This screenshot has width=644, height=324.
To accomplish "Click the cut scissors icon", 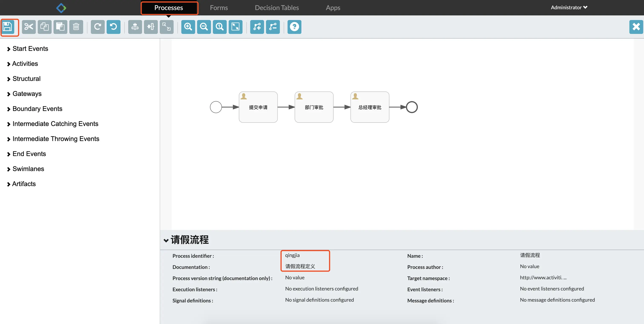I will coord(29,27).
